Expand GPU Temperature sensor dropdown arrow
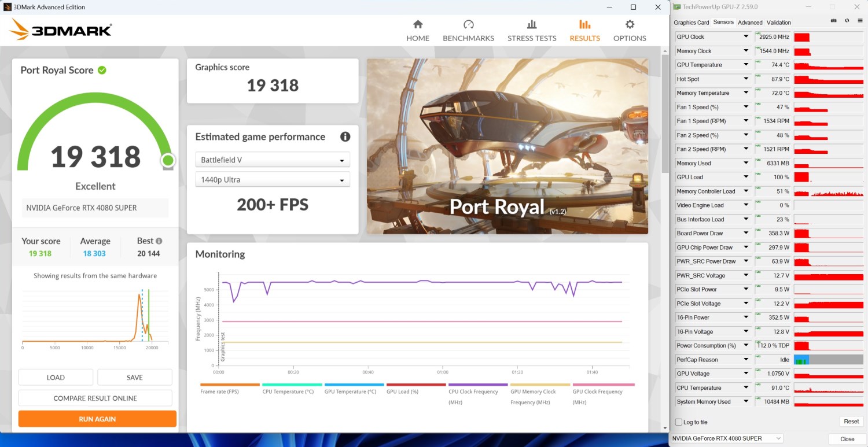This screenshot has height=447, width=868. click(x=746, y=65)
